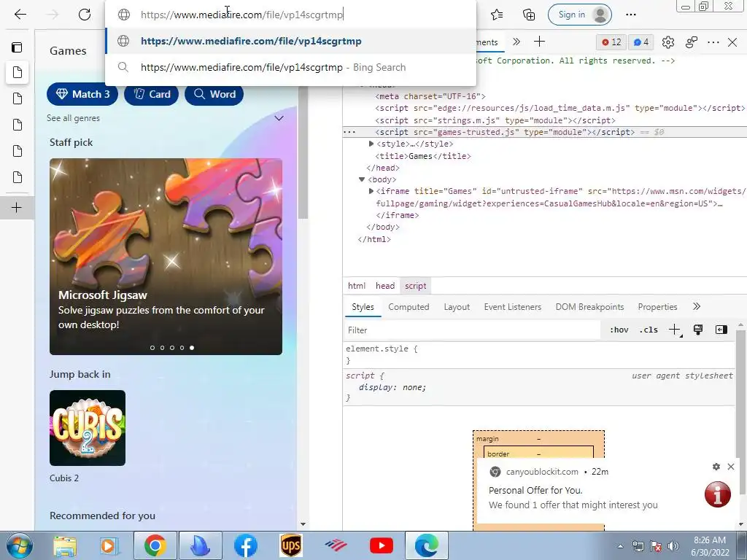Viewport: 747px width, 560px height.
Task: Select the first carousel dot
Action: (152, 348)
